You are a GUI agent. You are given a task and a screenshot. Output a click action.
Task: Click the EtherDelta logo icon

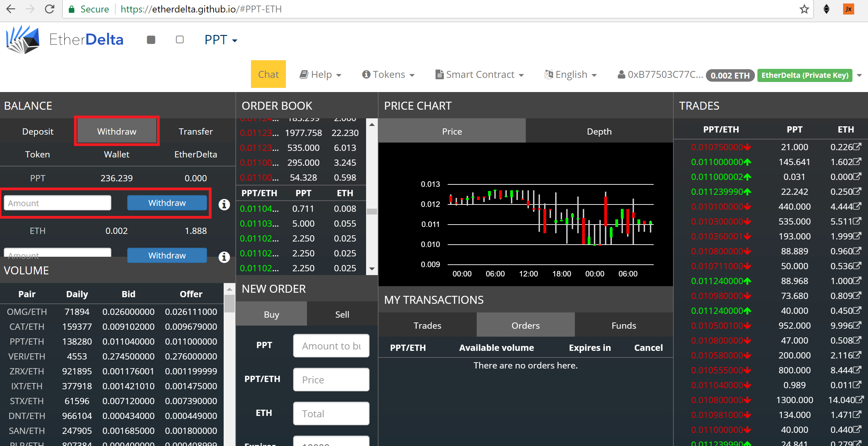(23, 39)
